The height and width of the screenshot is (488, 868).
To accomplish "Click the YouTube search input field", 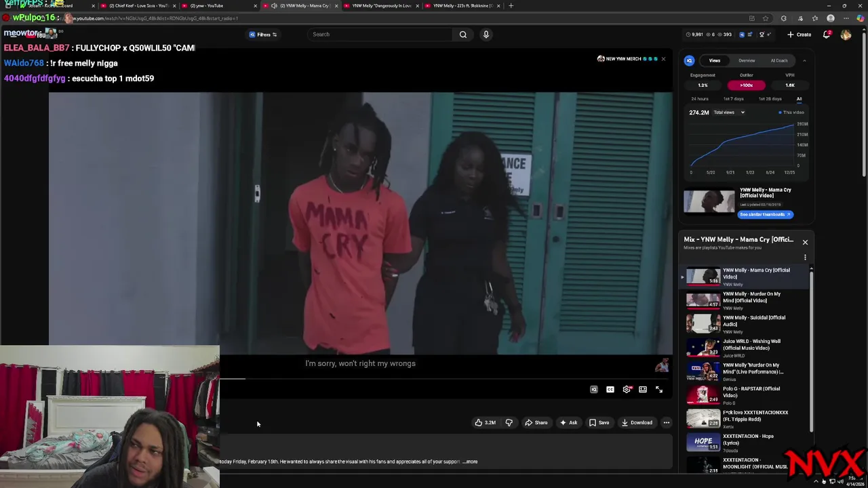I will (381, 35).
